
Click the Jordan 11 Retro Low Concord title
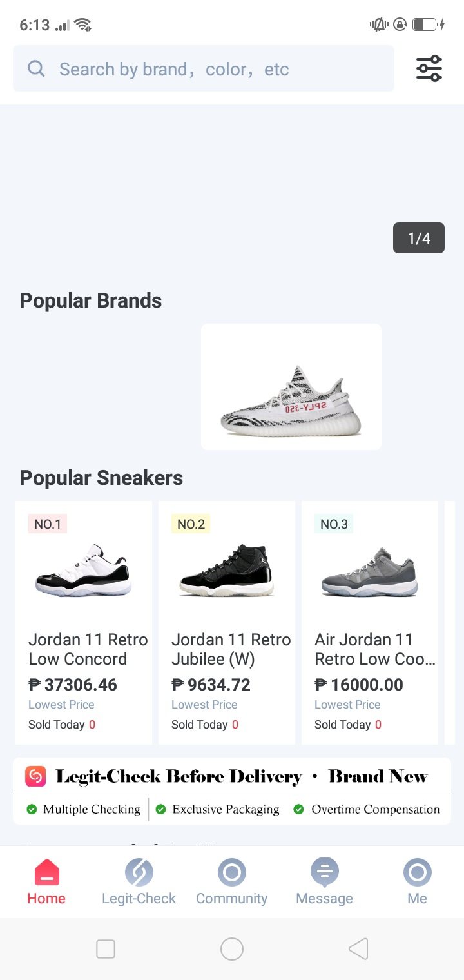click(88, 649)
